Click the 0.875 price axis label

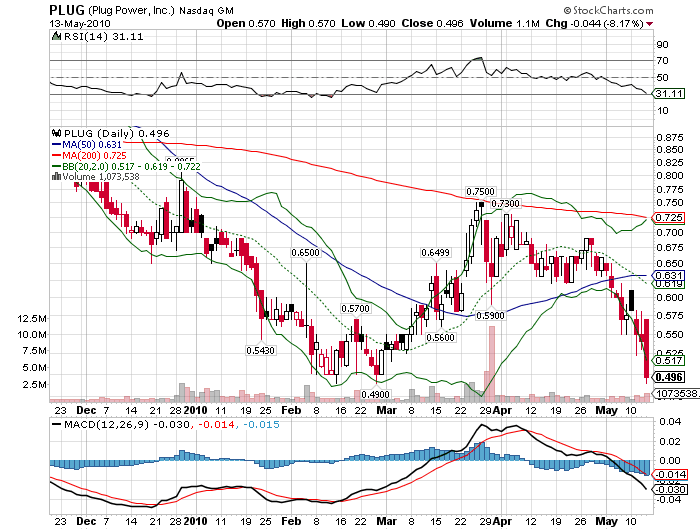click(x=670, y=137)
